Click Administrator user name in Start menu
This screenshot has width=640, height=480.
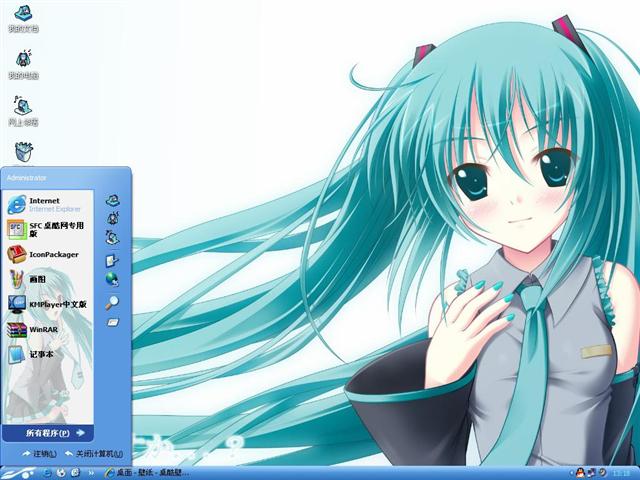point(27,178)
